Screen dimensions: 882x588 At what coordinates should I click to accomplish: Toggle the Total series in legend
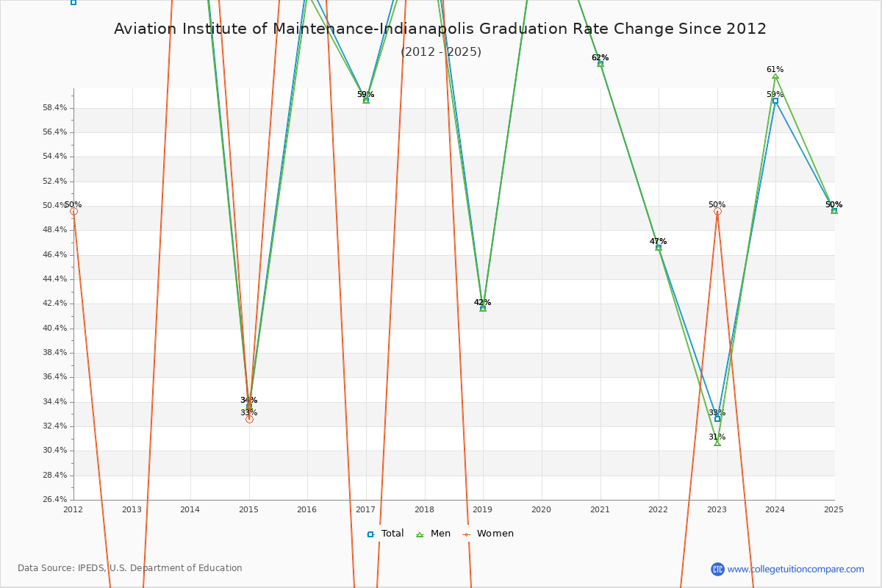point(385,534)
